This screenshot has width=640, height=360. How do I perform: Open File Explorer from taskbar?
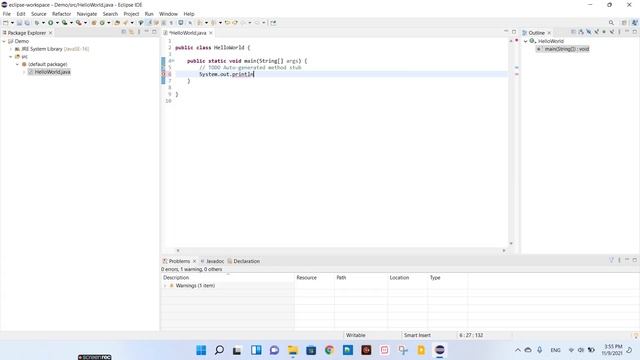(x=293, y=350)
